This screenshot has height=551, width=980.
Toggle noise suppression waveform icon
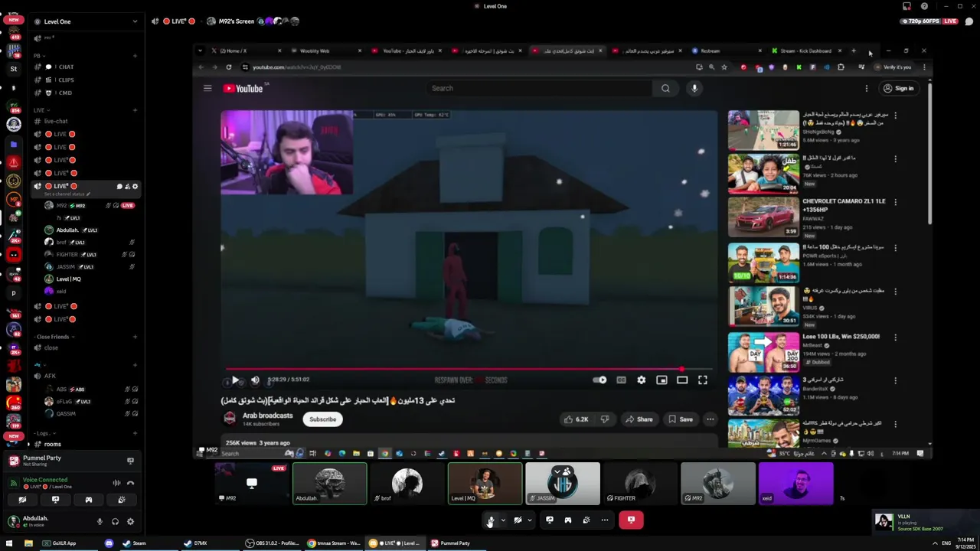(116, 483)
